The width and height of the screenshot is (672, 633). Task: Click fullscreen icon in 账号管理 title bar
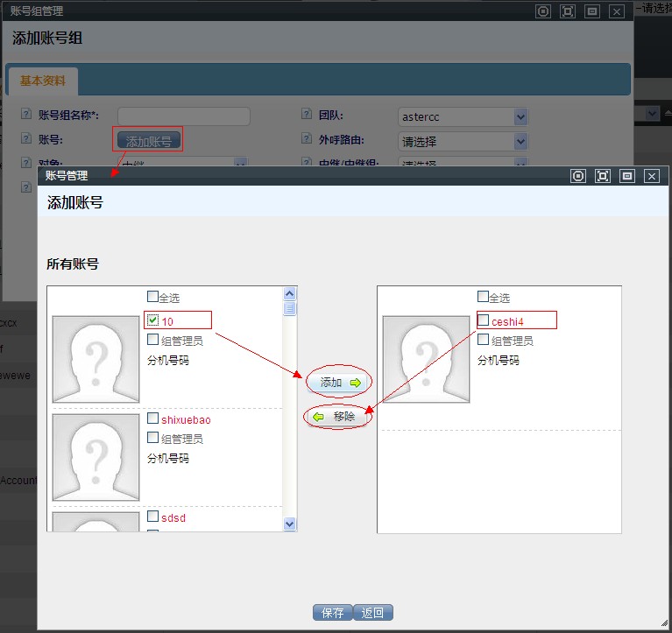coord(602,176)
